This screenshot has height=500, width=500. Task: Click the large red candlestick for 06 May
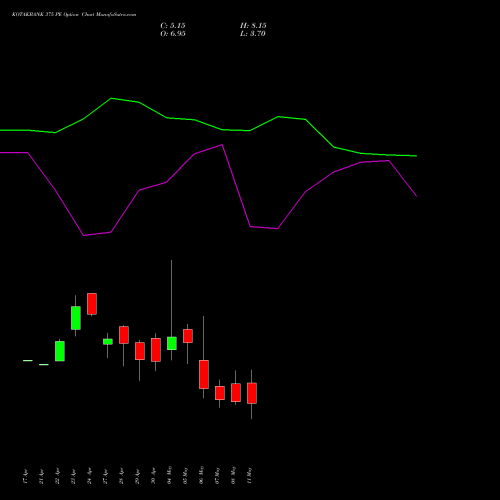click(x=204, y=374)
